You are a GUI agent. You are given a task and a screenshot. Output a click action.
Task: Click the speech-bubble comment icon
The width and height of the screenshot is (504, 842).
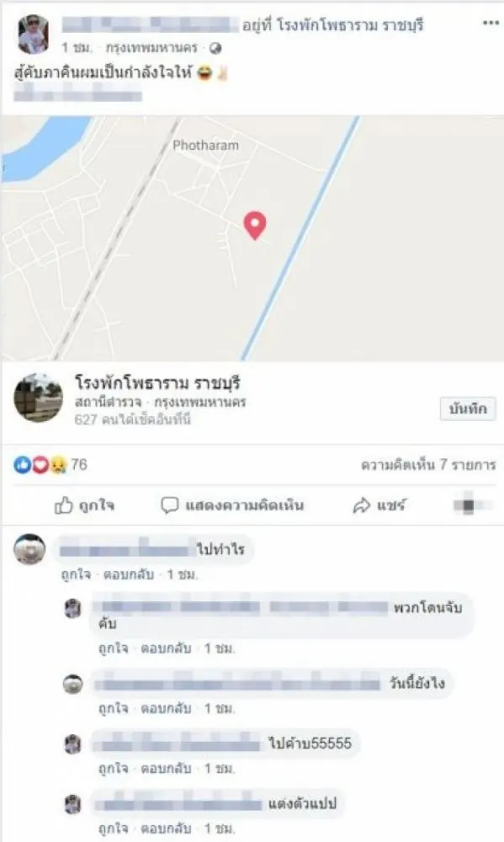coord(170,505)
